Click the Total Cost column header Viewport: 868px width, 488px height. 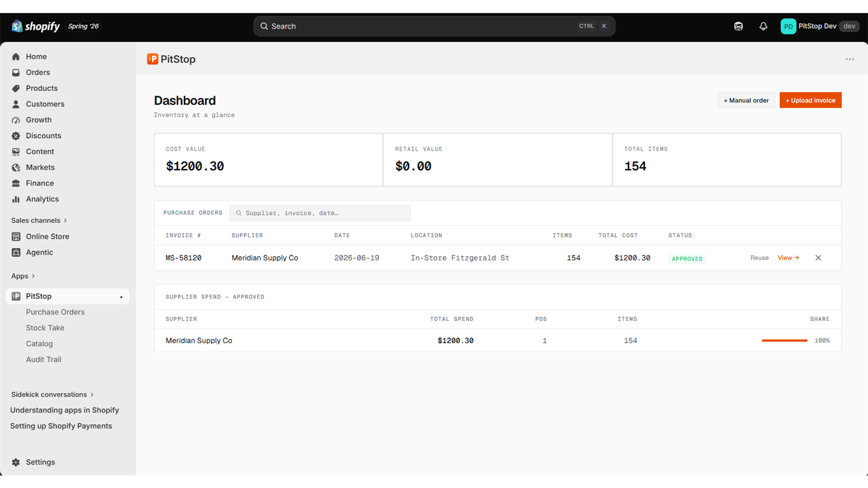click(x=618, y=235)
